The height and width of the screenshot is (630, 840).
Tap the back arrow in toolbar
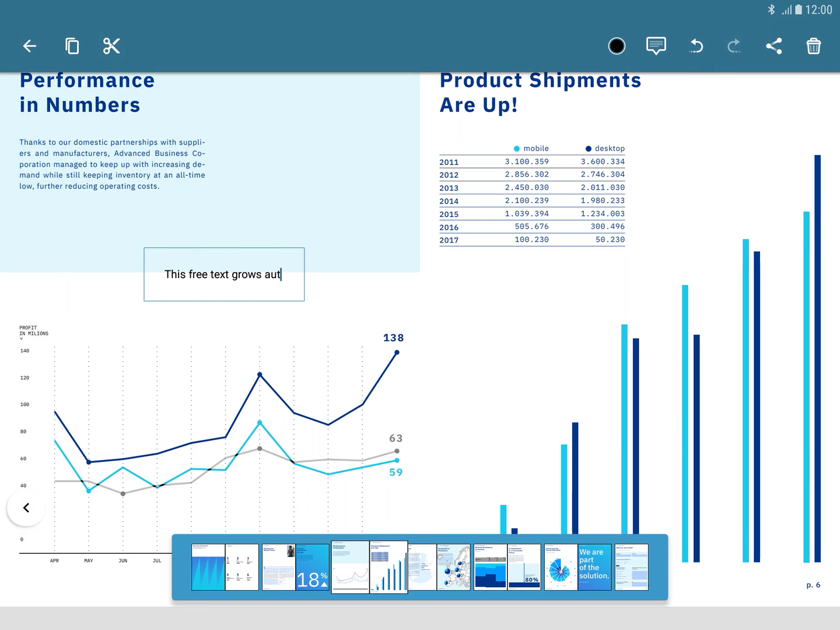[30, 46]
